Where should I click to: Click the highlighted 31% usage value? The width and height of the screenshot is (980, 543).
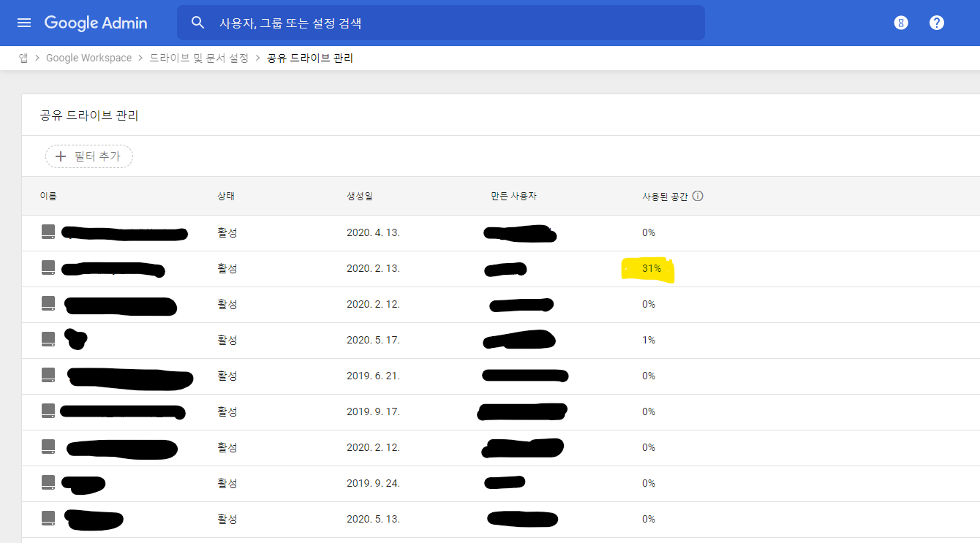652,268
